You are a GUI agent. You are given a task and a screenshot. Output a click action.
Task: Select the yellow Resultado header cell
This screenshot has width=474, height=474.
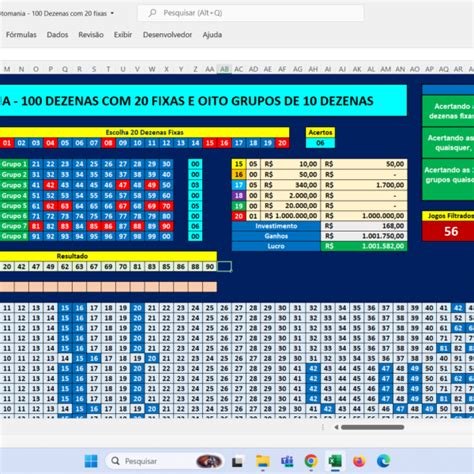(x=108, y=256)
